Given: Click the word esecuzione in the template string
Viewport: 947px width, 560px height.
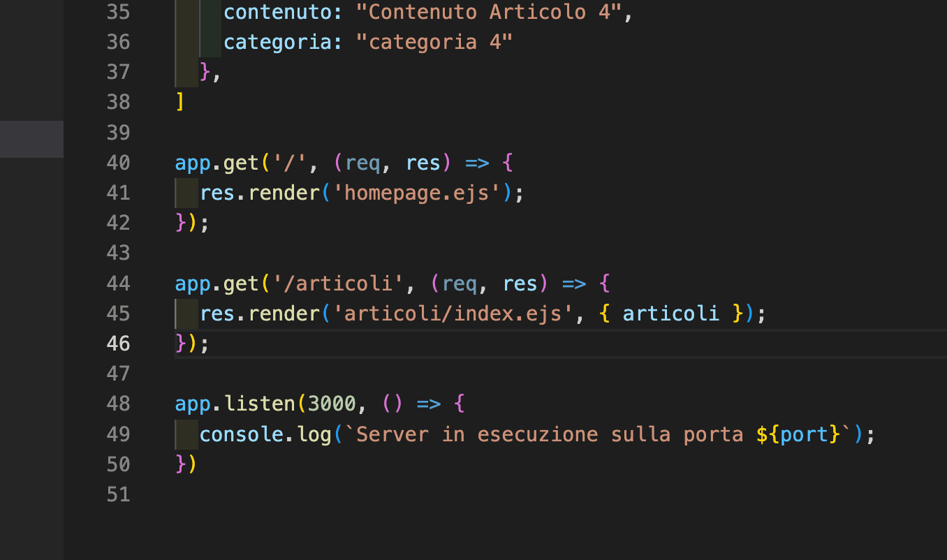Looking at the screenshot, I should tap(538, 434).
